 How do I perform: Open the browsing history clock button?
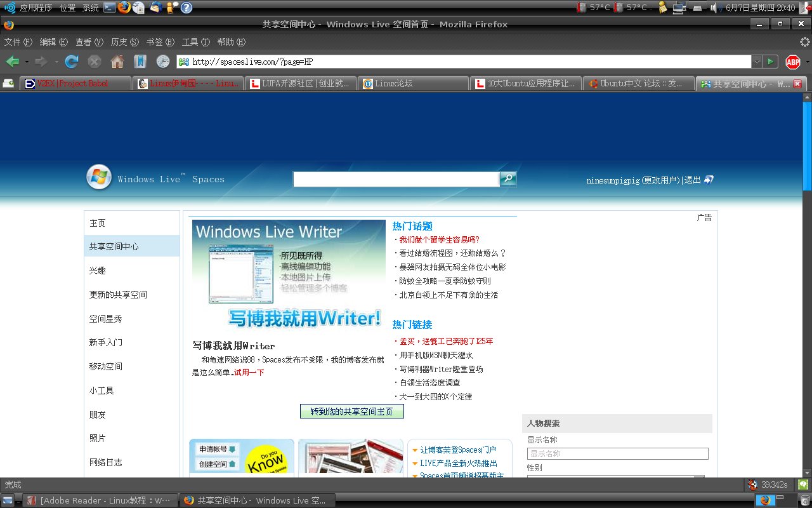[x=163, y=62]
